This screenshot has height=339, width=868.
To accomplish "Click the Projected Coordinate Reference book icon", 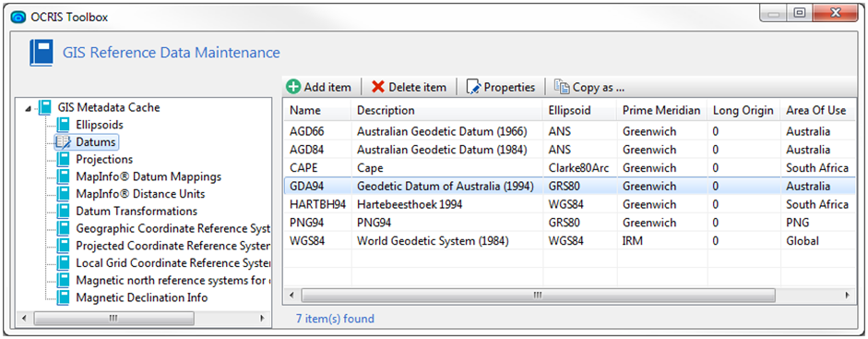I will point(63,246).
